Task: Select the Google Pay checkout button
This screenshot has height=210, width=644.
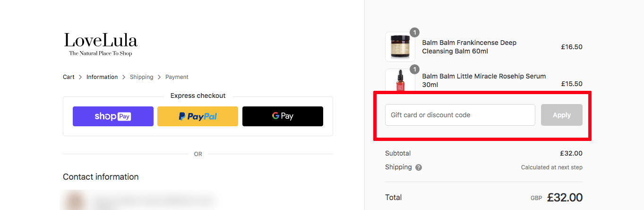Action: pyautogui.click(x=283, y=116)
